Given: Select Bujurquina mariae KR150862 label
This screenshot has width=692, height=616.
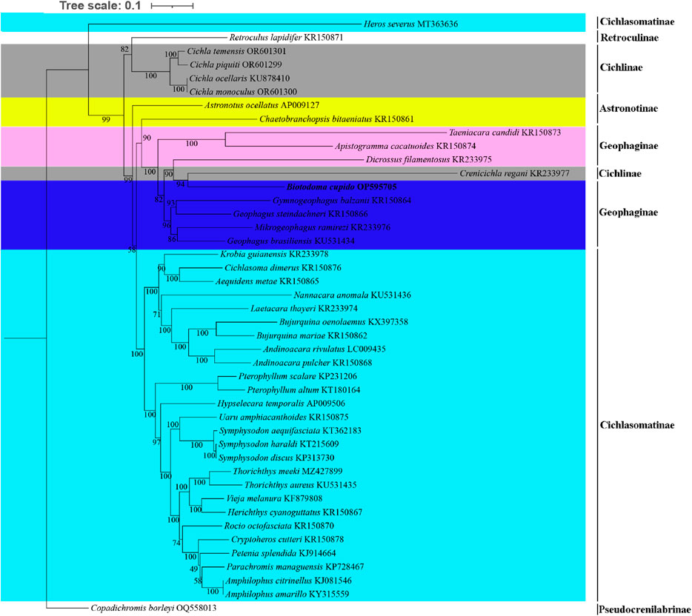Looking at the screenshot, I should click(x=312, y=335).
